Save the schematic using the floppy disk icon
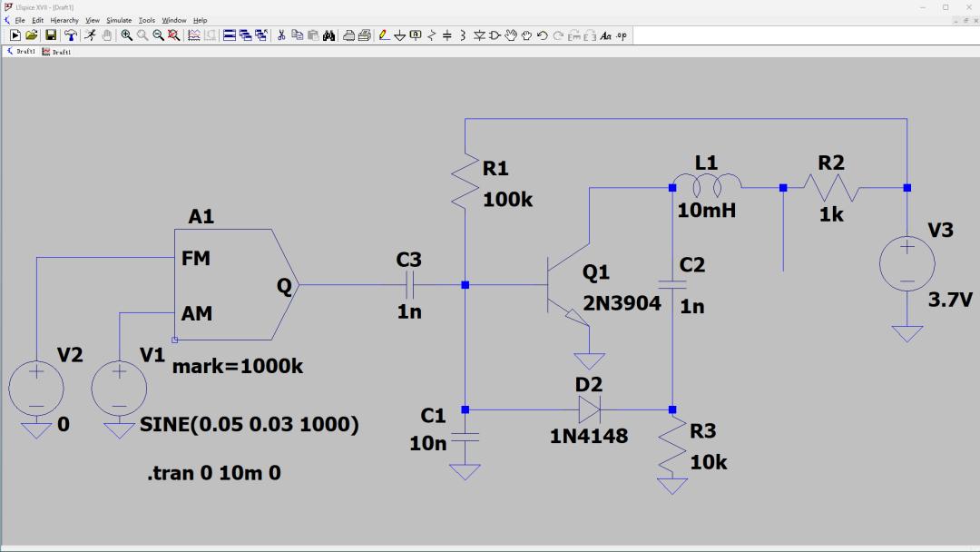 (x=51, y=35)
